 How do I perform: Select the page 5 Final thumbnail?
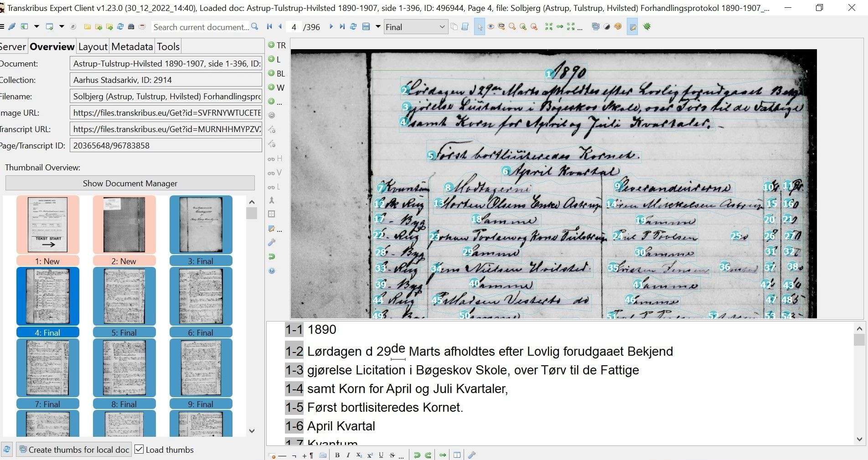tap(124, 296)
